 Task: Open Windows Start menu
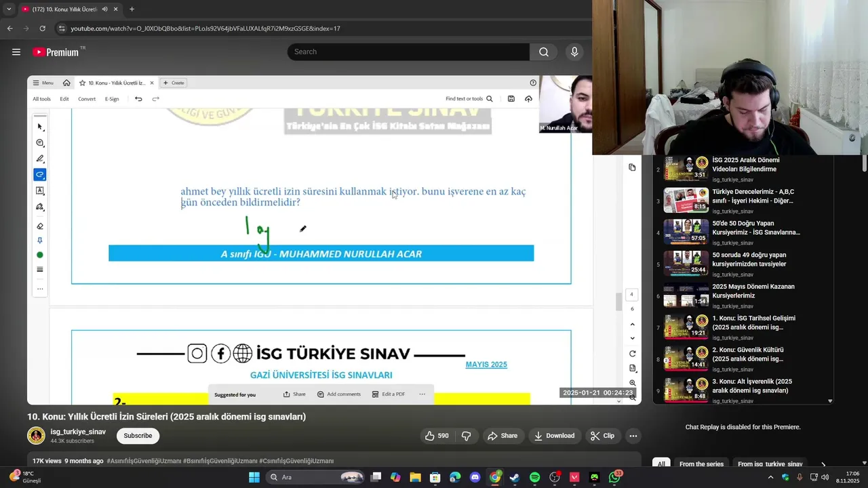coord(254,477)
